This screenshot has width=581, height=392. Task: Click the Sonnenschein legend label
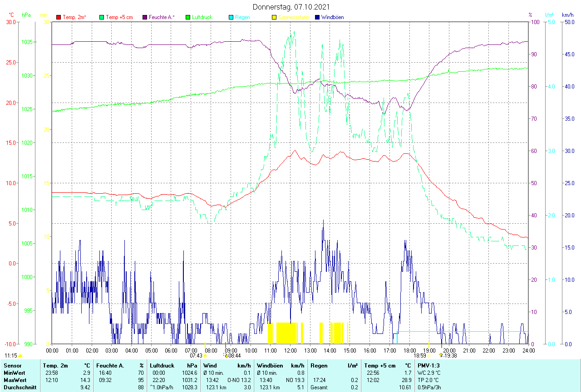(294, 17)
